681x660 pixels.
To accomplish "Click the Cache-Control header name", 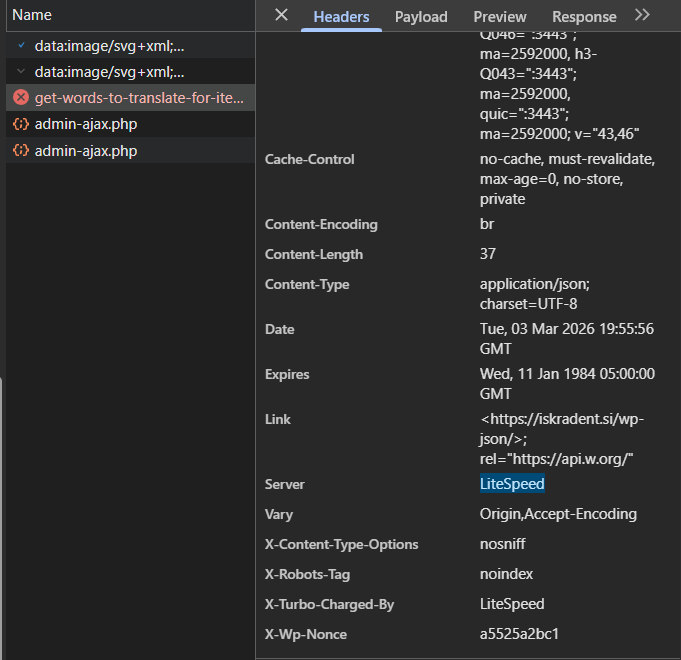I will click(x=309, y=160).
